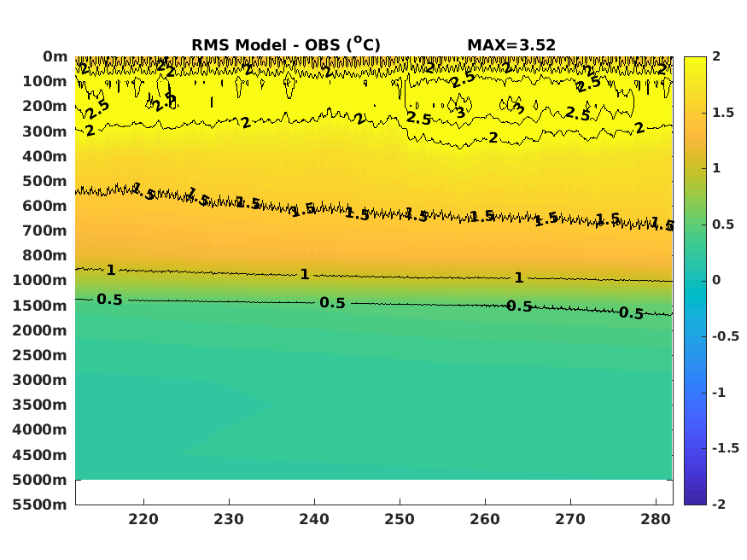This screenshot has width=747, height=560.
Task: Click the plot title 'RMS Model - OBS (°C)'
Action: click(286, 44)
